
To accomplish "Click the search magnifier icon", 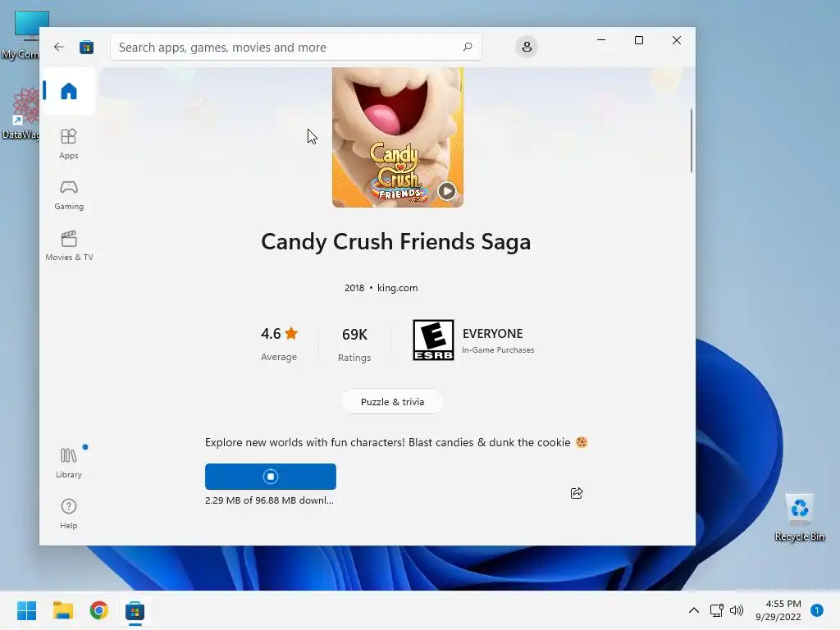I will click(467, 47).
